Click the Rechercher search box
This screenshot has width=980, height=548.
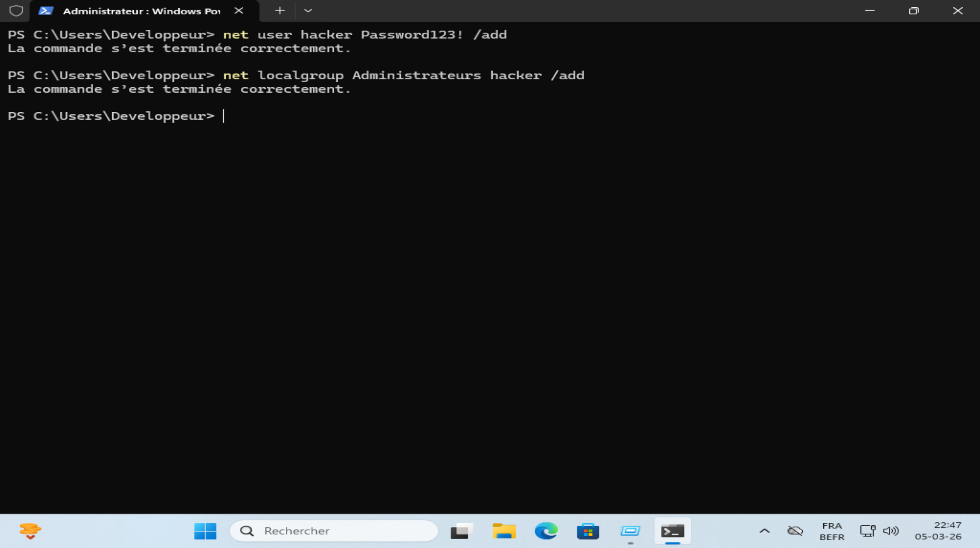click(333, 531)
